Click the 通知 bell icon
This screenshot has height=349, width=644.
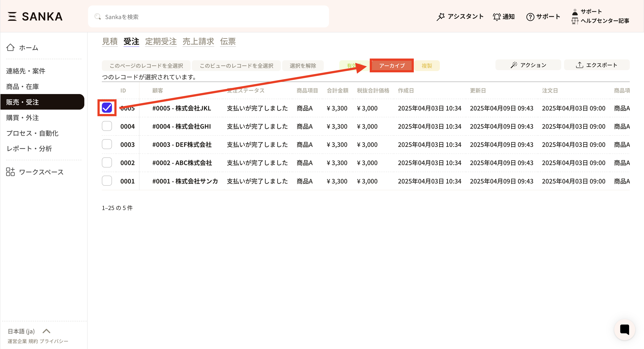497,17
